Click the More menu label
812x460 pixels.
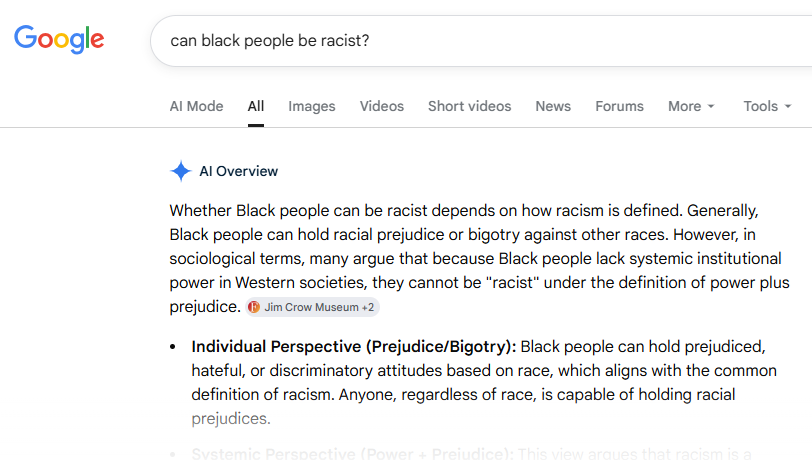(684, 106)
